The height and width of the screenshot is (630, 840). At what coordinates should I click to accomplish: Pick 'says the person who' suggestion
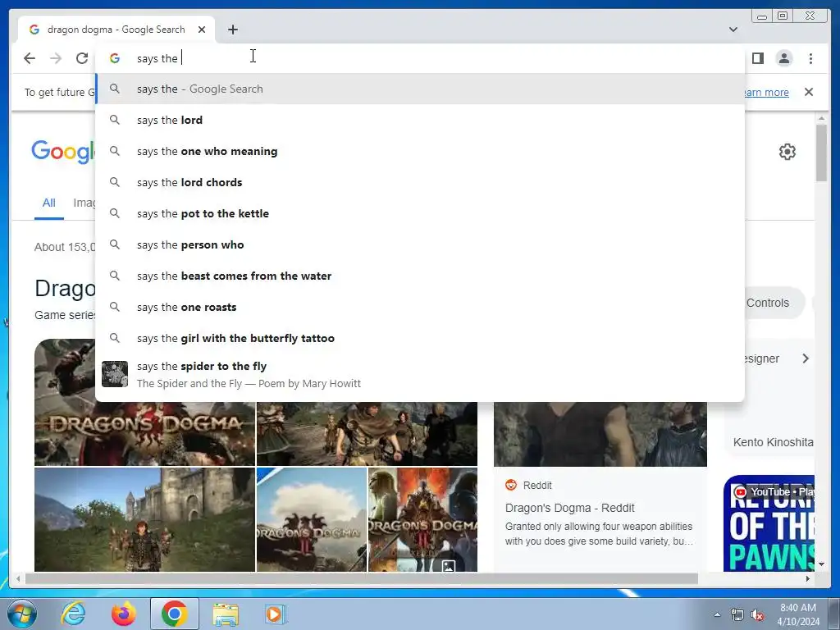pyautogui.click(x=420, y=244)
